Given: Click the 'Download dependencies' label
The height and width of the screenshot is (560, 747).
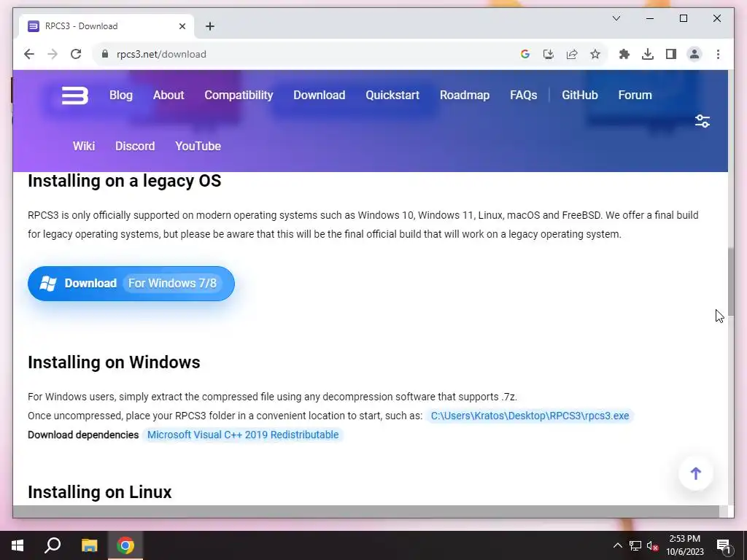Looking at the screenshot, I should pyautogui.click(x=83, y=435).
